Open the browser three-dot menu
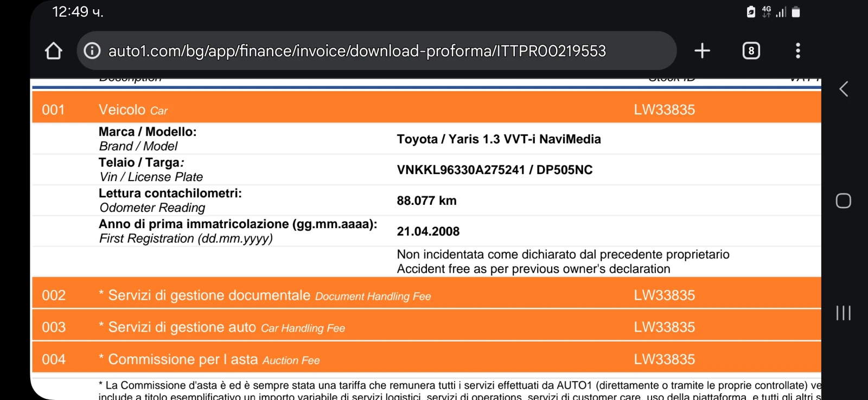Screen dimensions: 868x400 797,51
